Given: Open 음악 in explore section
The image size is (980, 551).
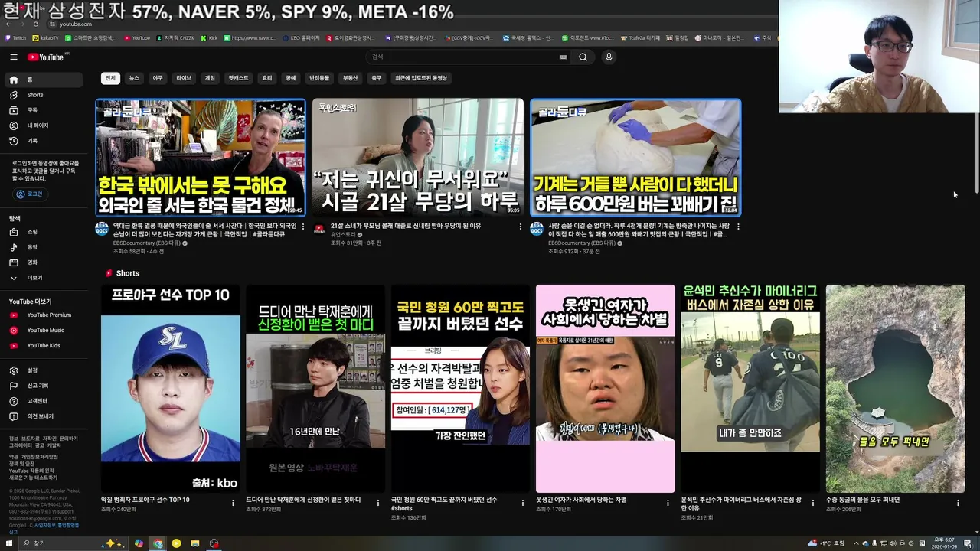Looking at the screenshot, I should click(x=44, y=247).
